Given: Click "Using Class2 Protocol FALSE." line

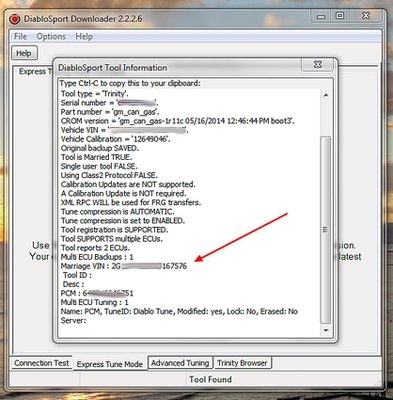Looking at the screenshot, I should [x=109, y=175].
